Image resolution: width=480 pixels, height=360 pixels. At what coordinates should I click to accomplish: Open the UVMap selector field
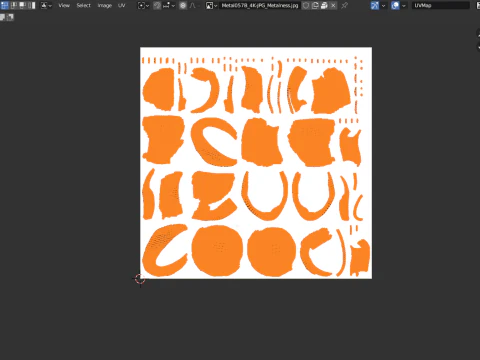(441, 5)
